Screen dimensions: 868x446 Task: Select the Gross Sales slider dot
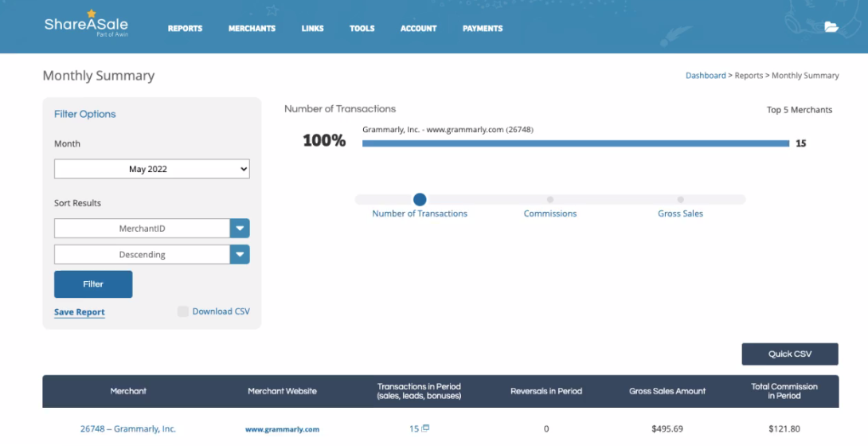click(680, 199)
